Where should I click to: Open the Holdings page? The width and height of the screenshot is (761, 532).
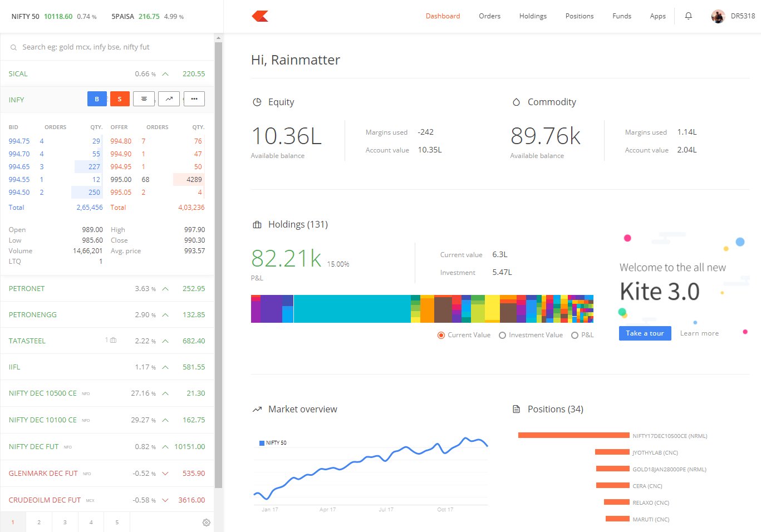533,16
